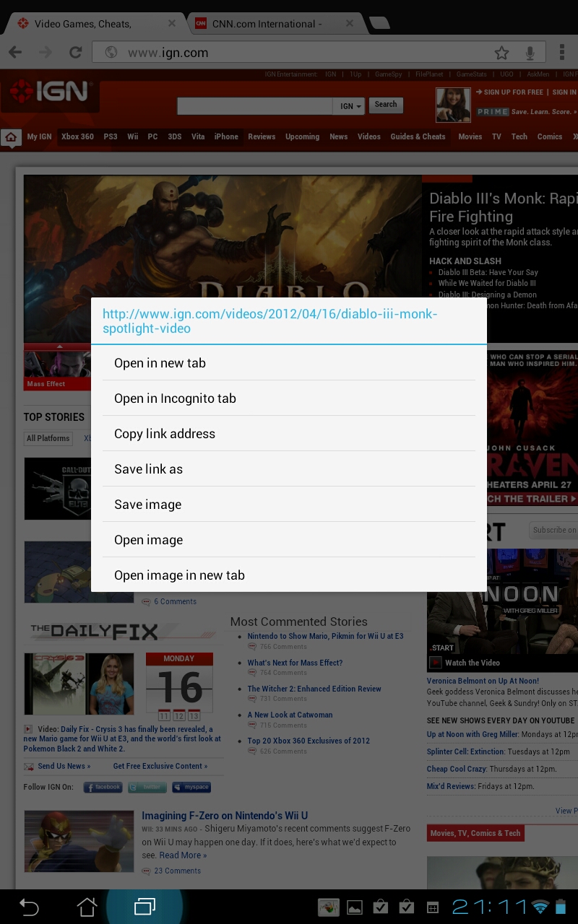Tap the browser forward arrow
Image resolution: width=578 pixels, height=924 pixels.
(45, 52)
